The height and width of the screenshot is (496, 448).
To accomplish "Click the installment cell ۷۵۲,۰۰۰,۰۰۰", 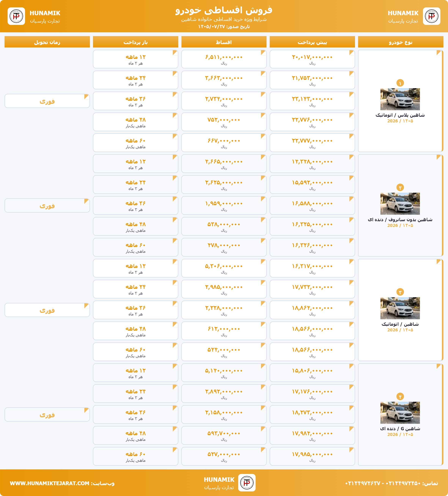I will 224,122.
